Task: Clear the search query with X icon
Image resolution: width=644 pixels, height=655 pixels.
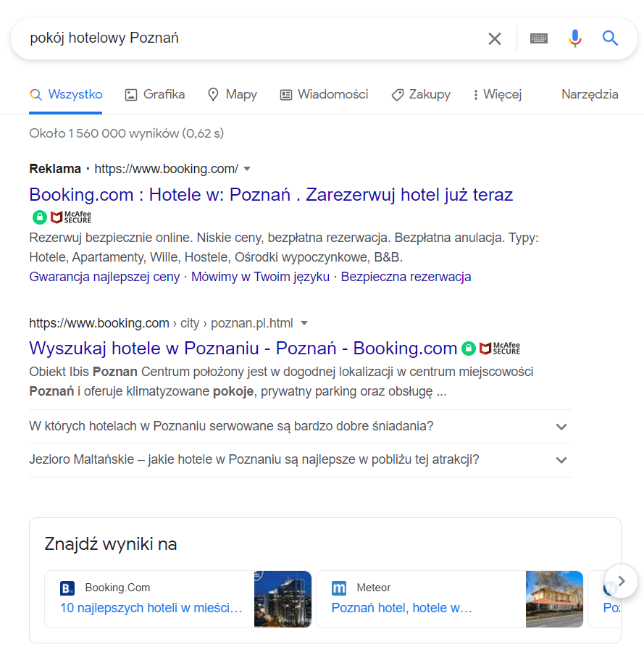Action: 495,39
